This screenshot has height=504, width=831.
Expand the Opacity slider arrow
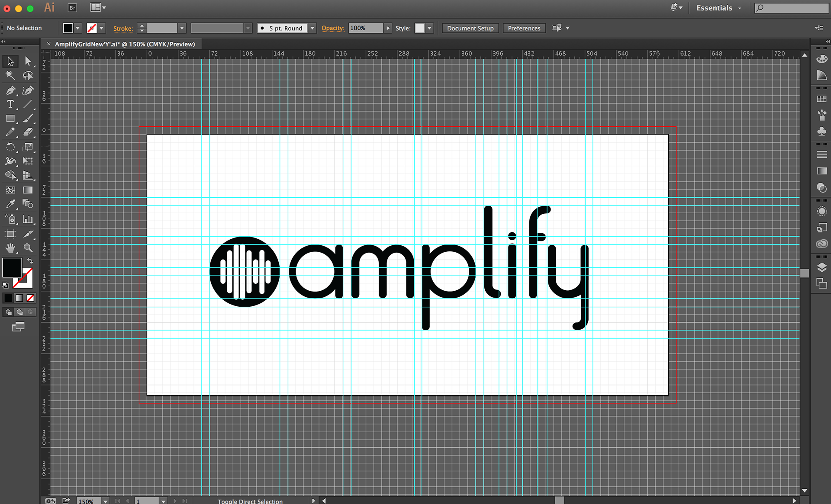[388, 28]
